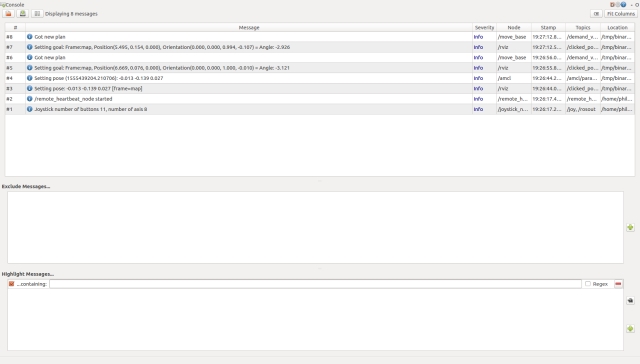The image size is (640, 364).
Task: Click the Highlight Messages section label
Action: pos(28,274)
